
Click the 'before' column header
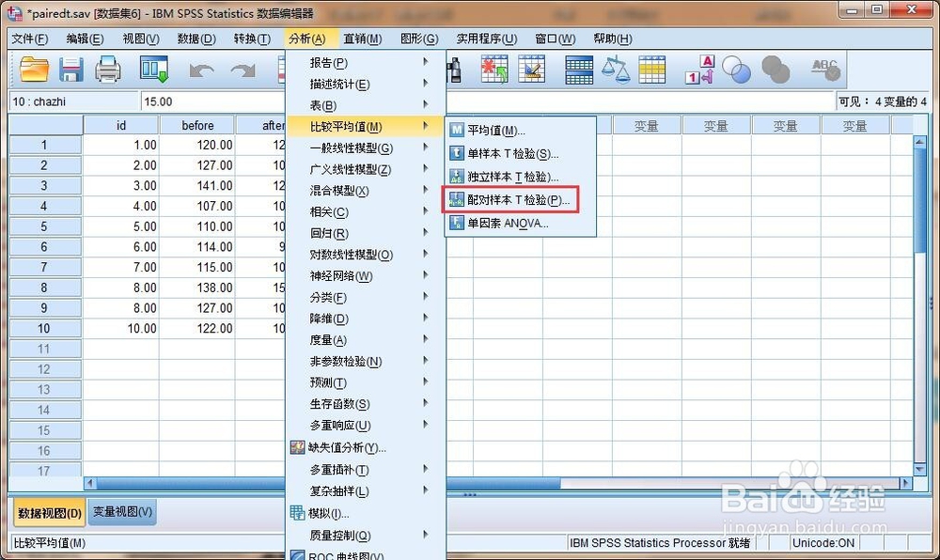click(197, 125)
